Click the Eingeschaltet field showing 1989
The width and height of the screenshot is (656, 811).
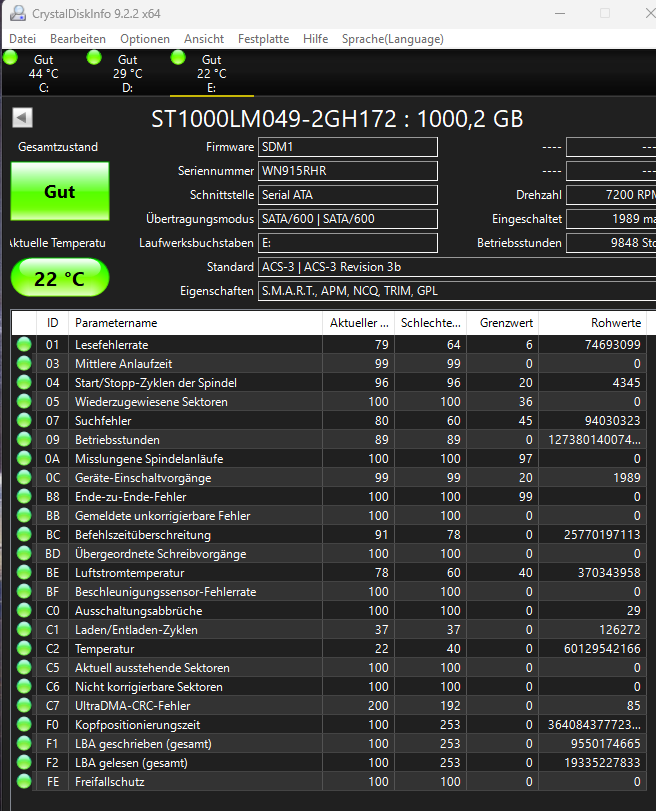point(611,219)
